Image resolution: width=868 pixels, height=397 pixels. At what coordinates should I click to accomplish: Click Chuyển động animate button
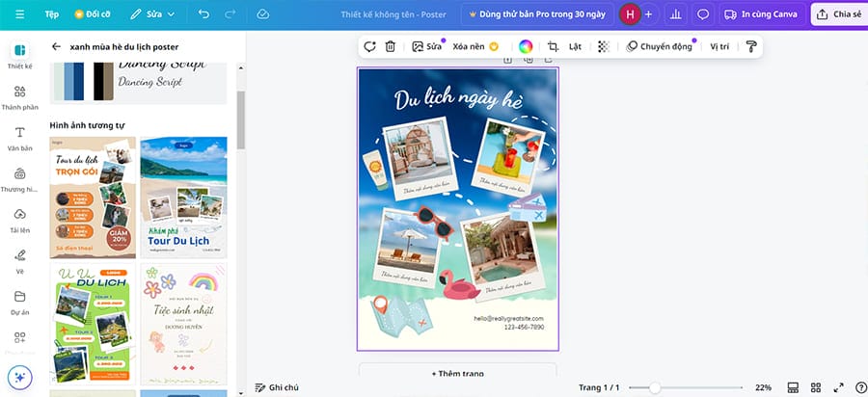[x=660, y=47]
